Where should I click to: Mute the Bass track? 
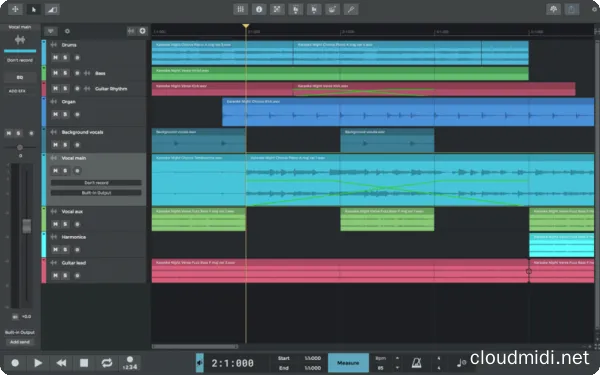click(x=55, y=73)
